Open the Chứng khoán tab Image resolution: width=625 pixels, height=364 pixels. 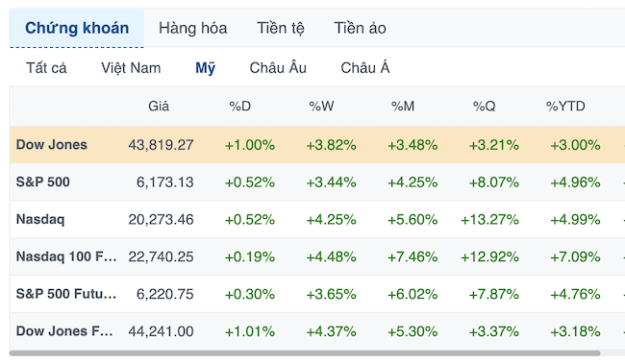pyautogui.click(x=77, y=28)
